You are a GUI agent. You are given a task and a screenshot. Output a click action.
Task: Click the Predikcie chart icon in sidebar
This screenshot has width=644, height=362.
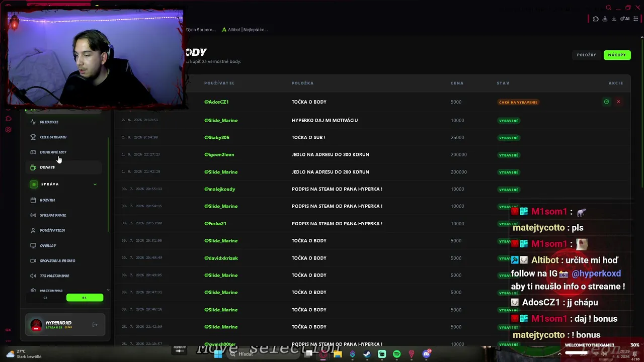(33, 122)
